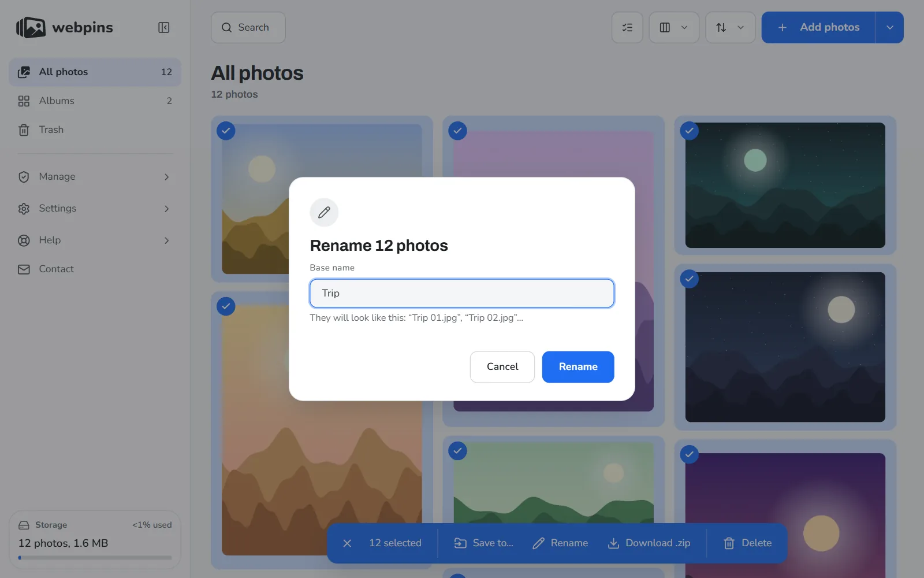The image size is (924, 578).
Task: Uncheck the green hills photo checkbox
Action: tap(457, 451)
